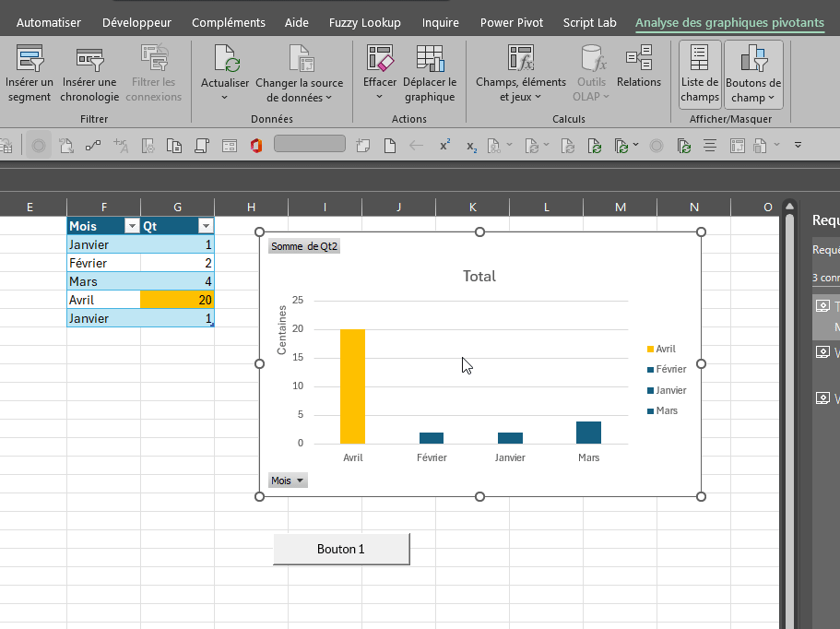Click Déplacer le graphique icon
Viewport: 840px width, 629px height.
coord(430,58)
